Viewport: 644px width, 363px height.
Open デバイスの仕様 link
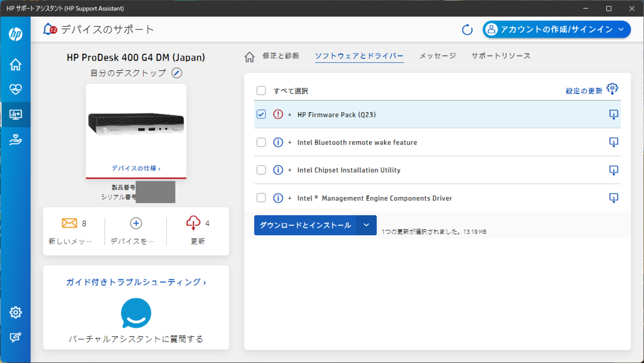(x=136, y=168)
